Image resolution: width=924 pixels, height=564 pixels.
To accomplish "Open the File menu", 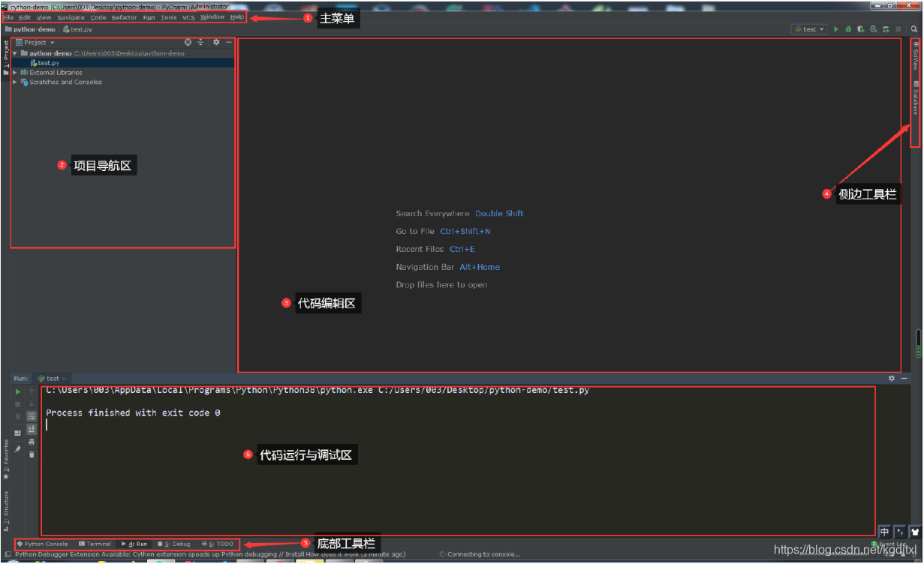I will click(8, 17).
